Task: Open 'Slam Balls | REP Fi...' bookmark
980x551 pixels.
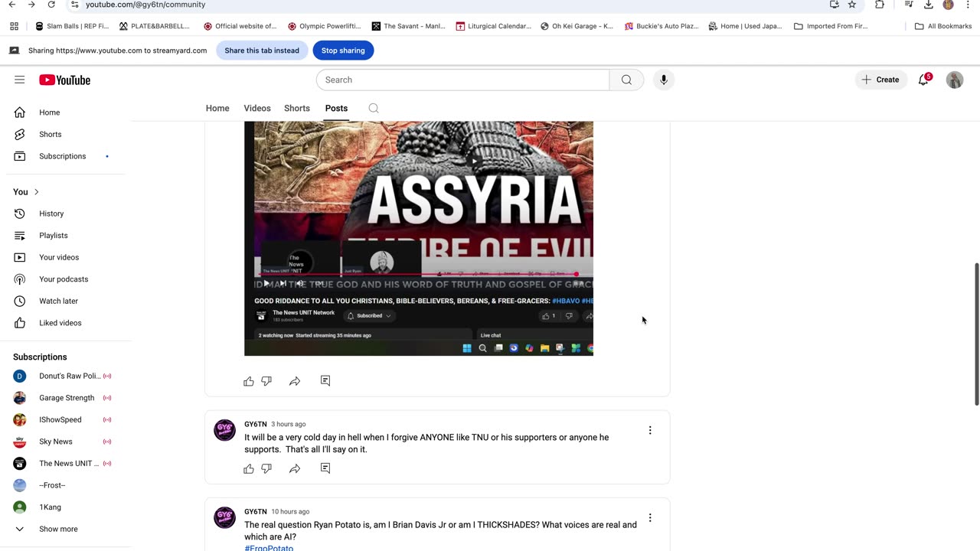Action: 73,26
